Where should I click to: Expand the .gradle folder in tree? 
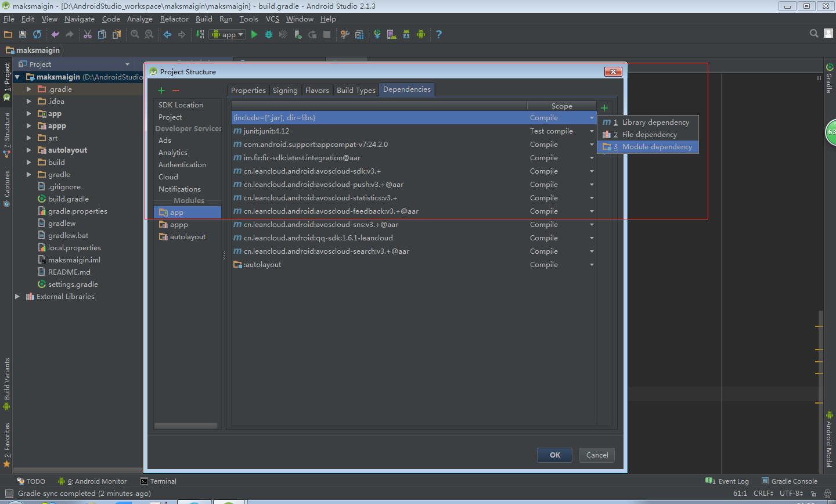pos(28,89)
